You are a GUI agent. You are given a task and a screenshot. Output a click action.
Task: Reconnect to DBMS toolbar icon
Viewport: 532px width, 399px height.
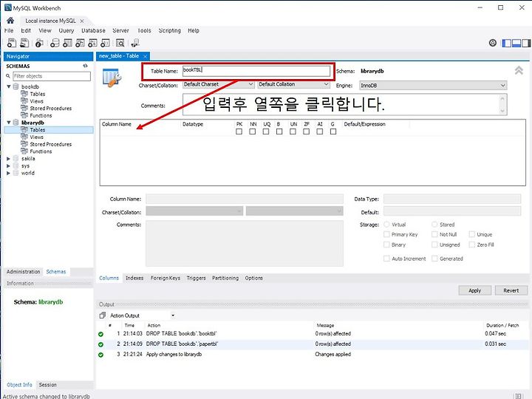coord(135,43)
